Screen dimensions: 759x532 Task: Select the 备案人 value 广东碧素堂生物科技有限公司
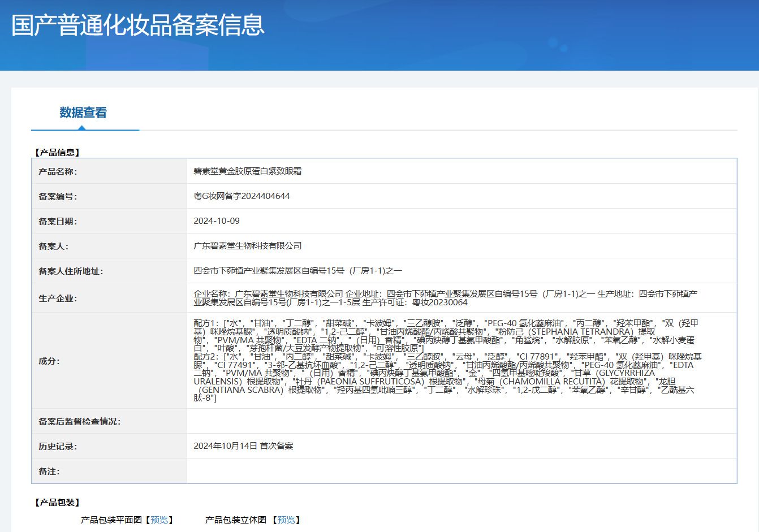(x=248, y=246)
